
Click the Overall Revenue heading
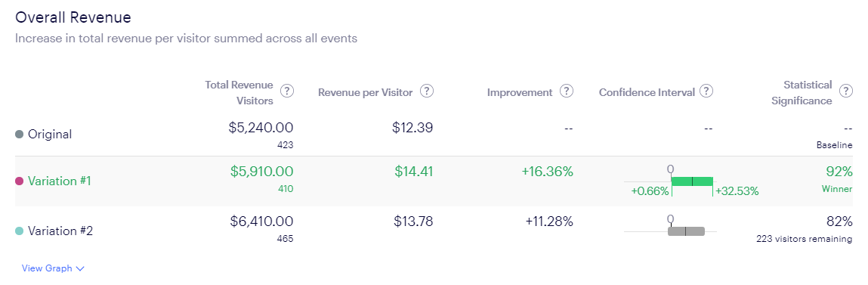(x=73, y=17)
